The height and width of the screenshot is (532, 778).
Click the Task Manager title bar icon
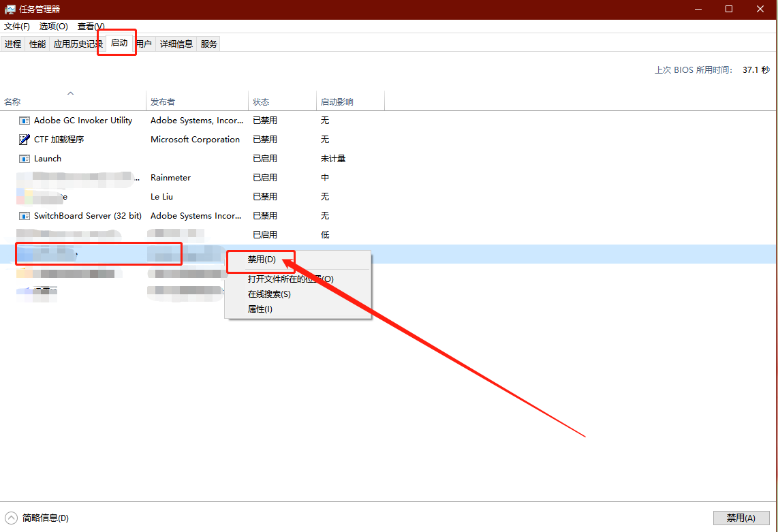click(x=10, y=10)
